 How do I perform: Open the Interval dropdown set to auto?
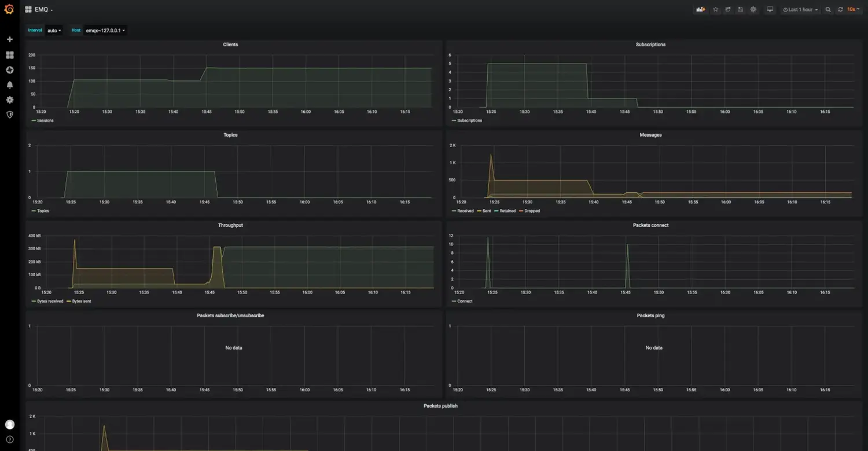(54, 30)
